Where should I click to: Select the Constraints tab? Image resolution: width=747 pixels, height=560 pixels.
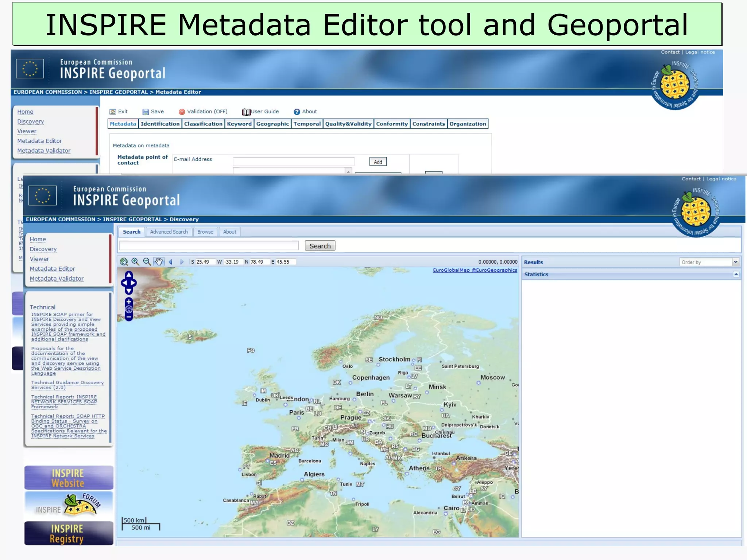coord(429,124)
